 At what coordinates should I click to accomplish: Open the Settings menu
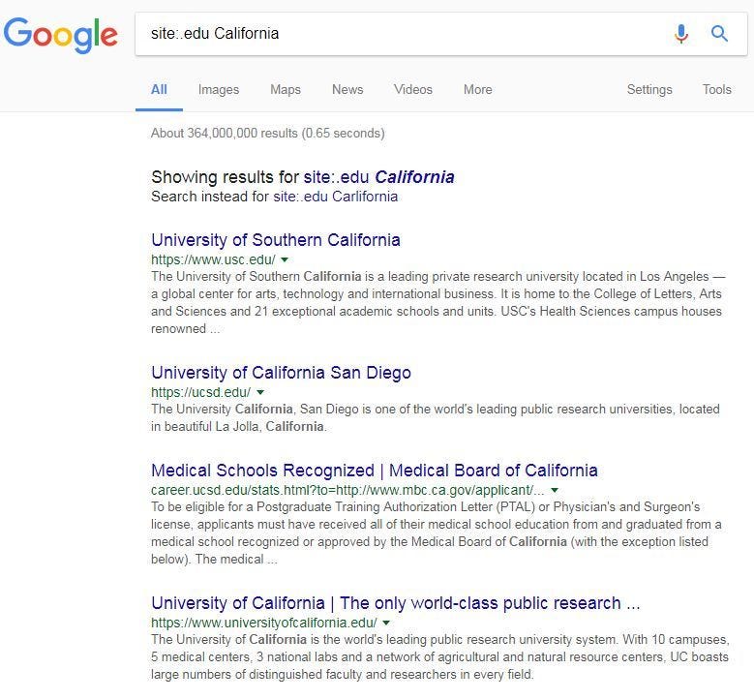[649, 89]
